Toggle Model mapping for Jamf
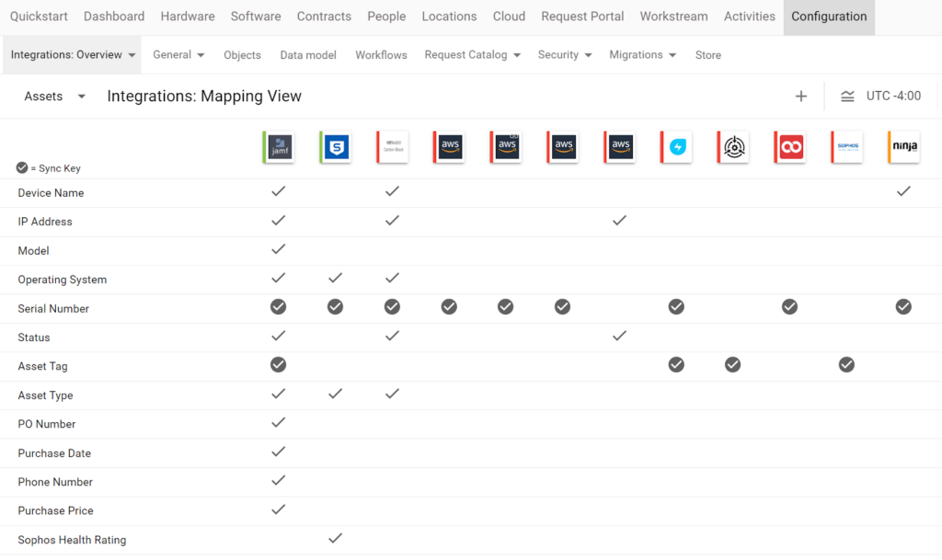 tap(278, 249)
